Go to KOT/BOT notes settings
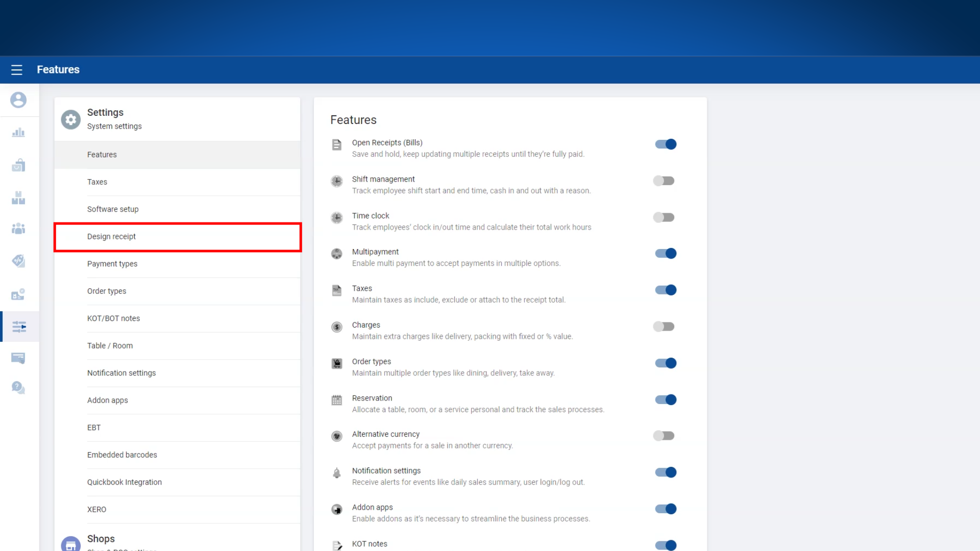 pos(113,318)
